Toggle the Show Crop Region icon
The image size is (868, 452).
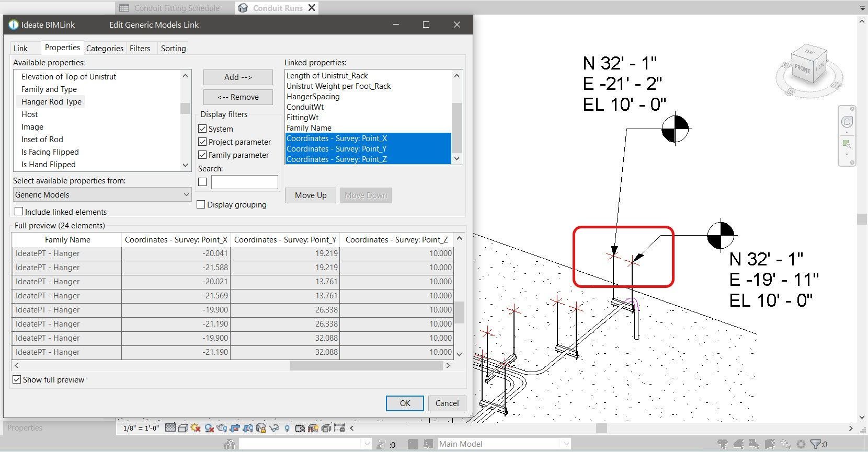click(x=248, y=428)
